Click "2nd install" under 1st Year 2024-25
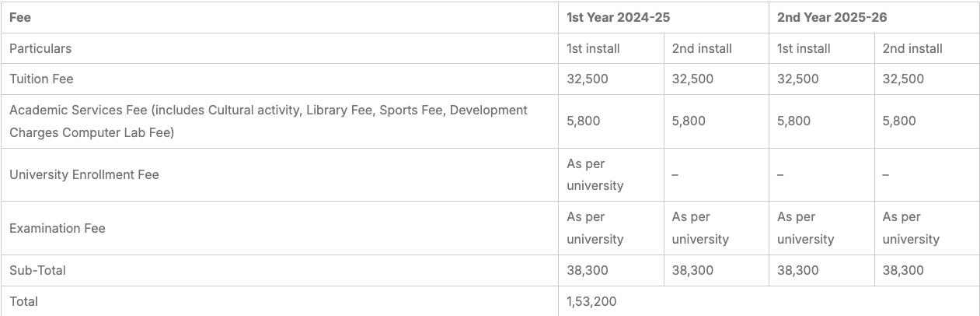The height and width of the screenshot is (316, 980). pos(702,48)
